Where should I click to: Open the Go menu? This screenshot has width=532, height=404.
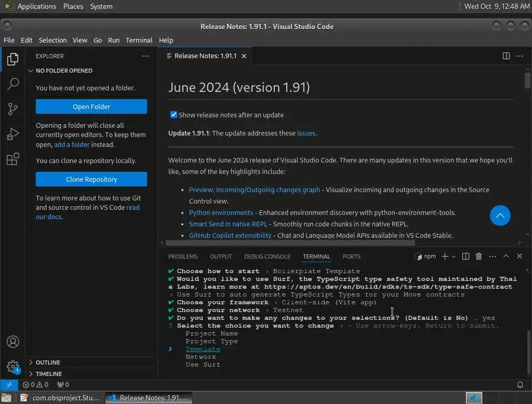click(98, 40)
